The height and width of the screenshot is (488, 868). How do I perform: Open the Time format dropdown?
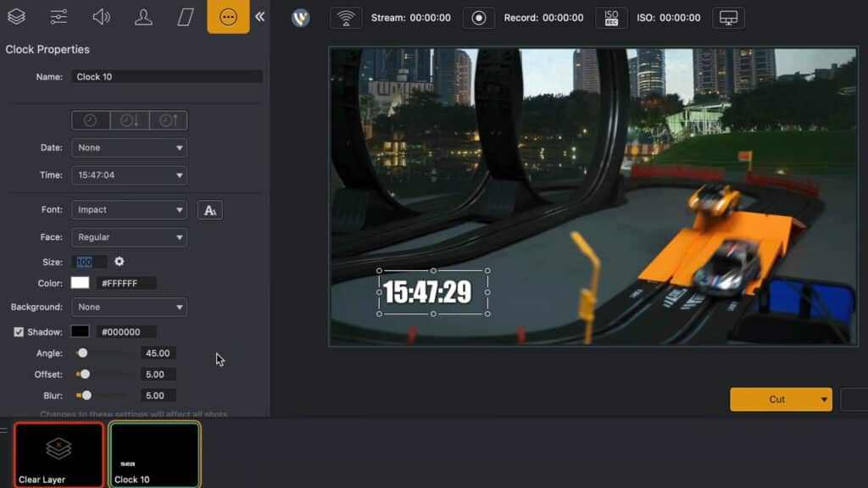pos(129,175)
